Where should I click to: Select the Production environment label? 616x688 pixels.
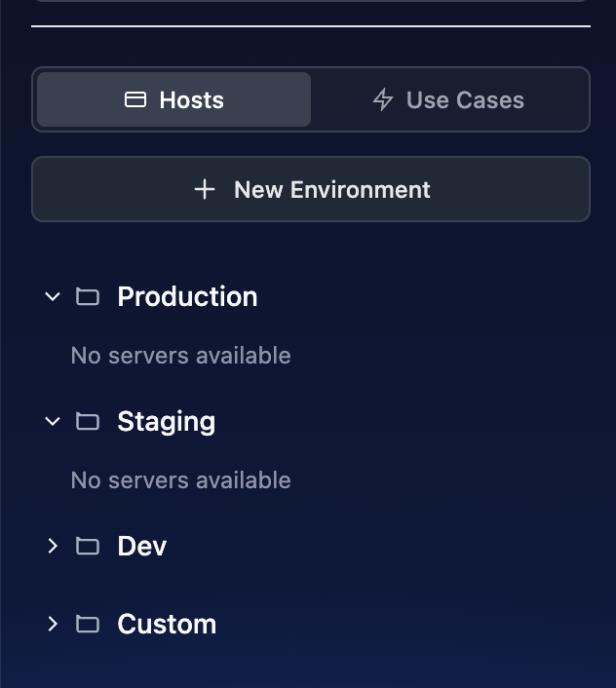click(187, 296)
